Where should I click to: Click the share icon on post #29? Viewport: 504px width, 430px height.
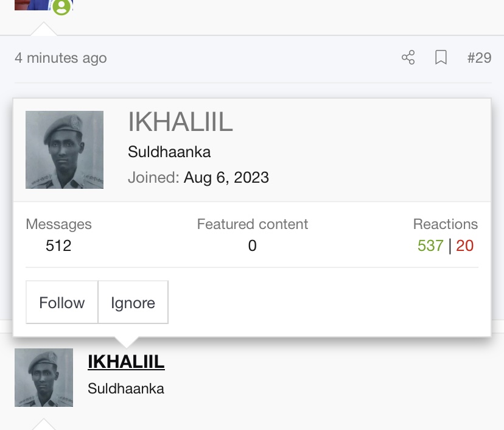pyautogui.click(x=408, y=58)
